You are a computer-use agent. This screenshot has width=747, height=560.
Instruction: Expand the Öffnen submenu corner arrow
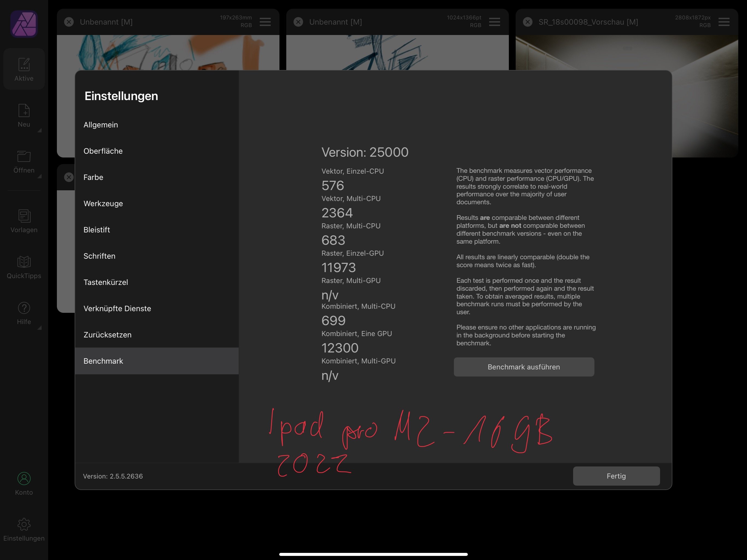pyautogui.click(x=40, y=176)
